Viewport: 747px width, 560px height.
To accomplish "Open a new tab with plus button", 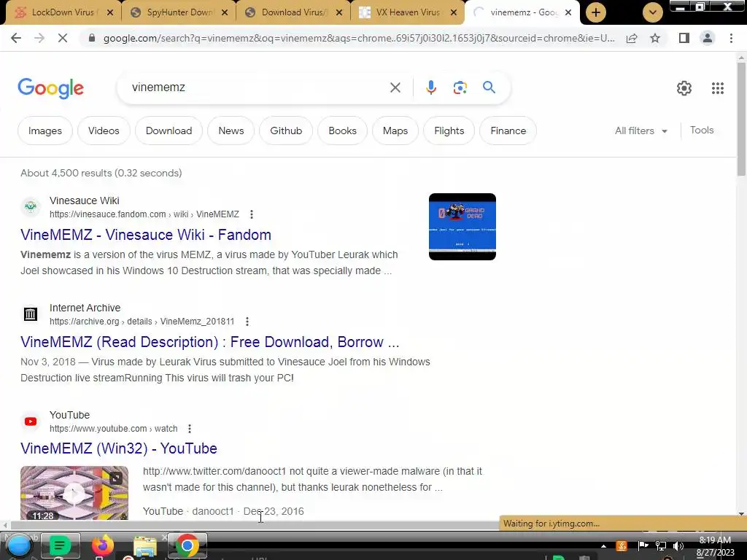I will click(595, 12).
